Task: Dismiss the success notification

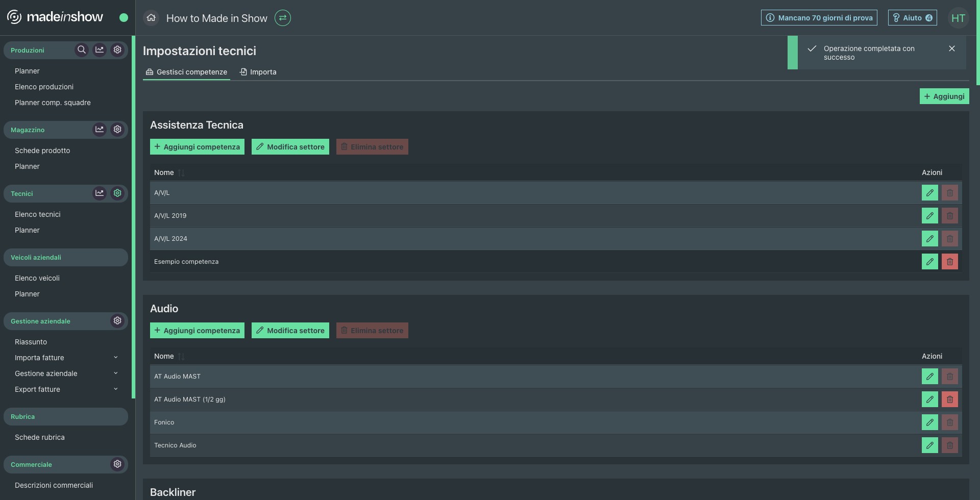Action: point(951,49)
